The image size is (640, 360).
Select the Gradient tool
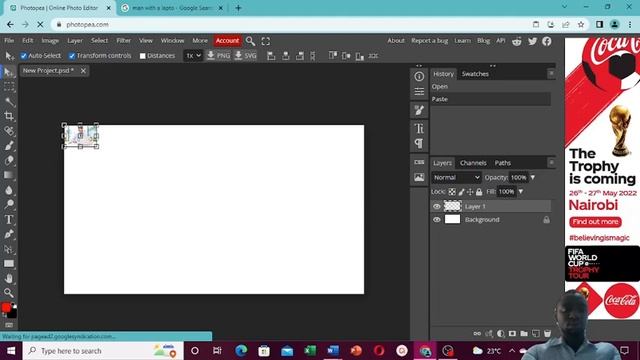click(x=9, y=175)
